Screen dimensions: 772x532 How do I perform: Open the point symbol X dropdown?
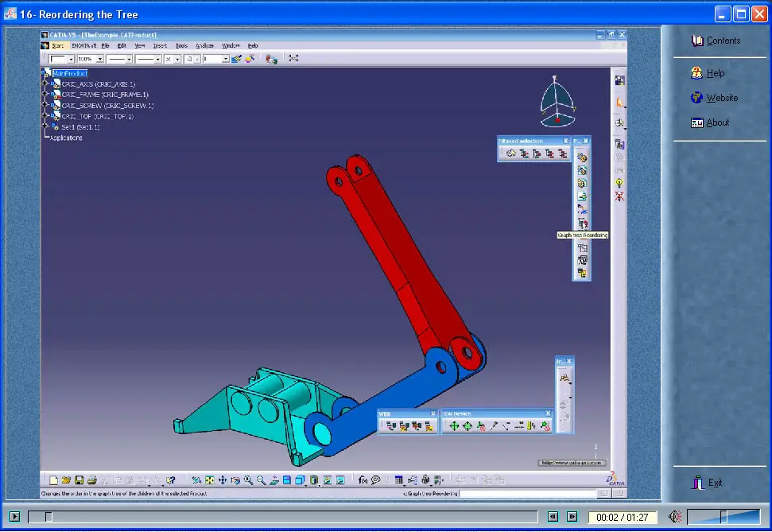177,59
